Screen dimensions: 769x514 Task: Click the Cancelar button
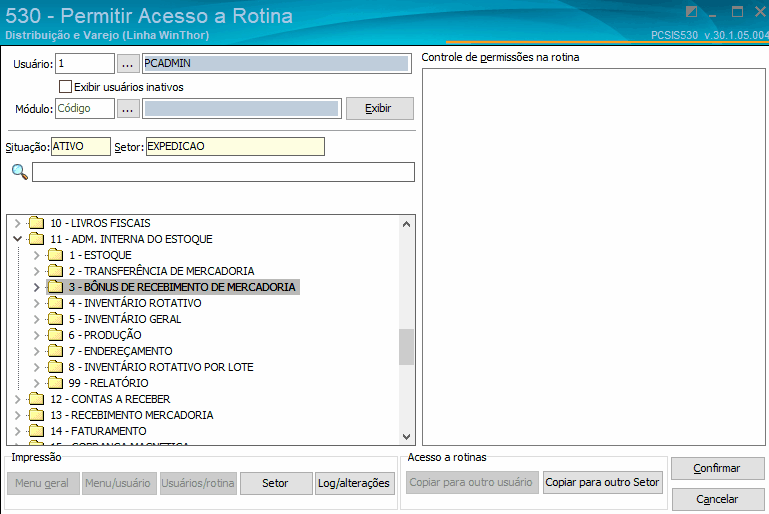click(x=718, y=499)
